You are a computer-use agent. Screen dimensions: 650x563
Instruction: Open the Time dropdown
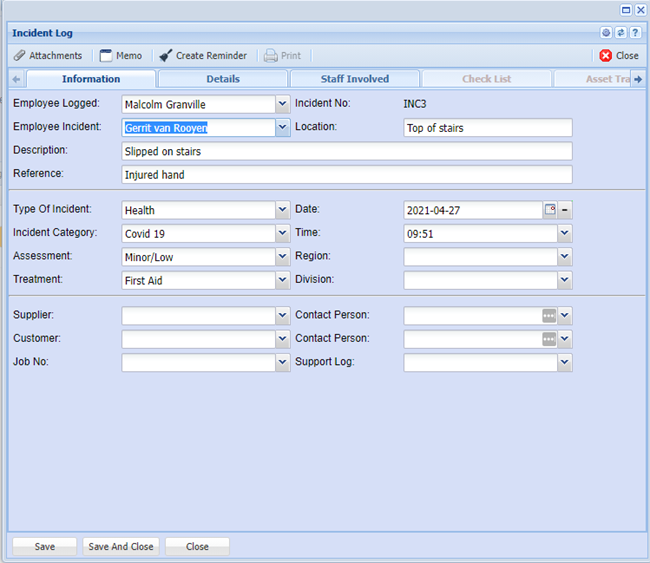565,233
